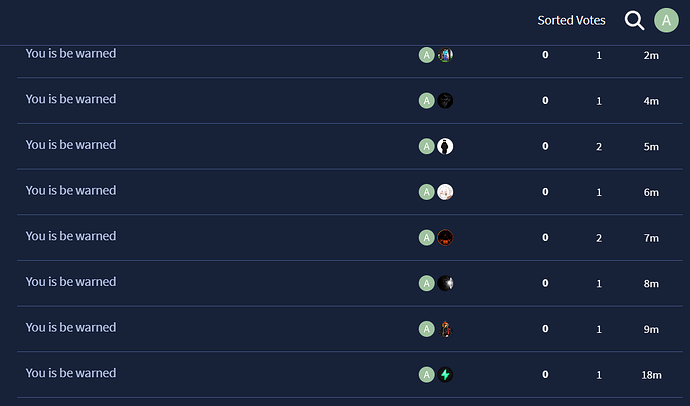Open the 'You is be warned' topic posted 7m ago
The width and height of the screenshot is (690, 406).
click(x=71, y=236)
